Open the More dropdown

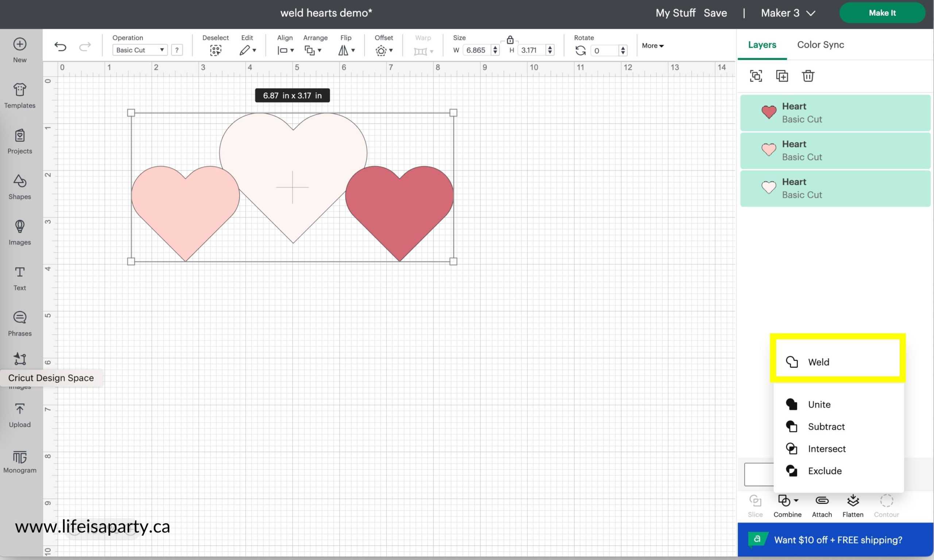click(x=653, y=46)
